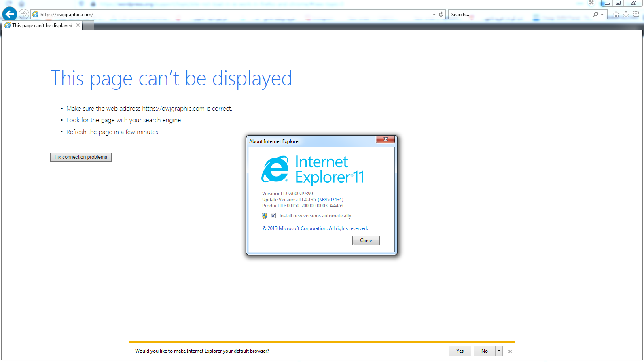Screen dimensions: 644x362
Task: Dismiss the default browser notification bar
Action: [x=510, y=351]
